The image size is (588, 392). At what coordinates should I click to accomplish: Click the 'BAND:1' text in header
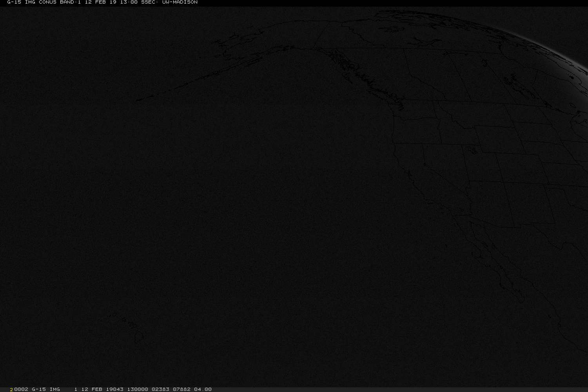point(70,2)
